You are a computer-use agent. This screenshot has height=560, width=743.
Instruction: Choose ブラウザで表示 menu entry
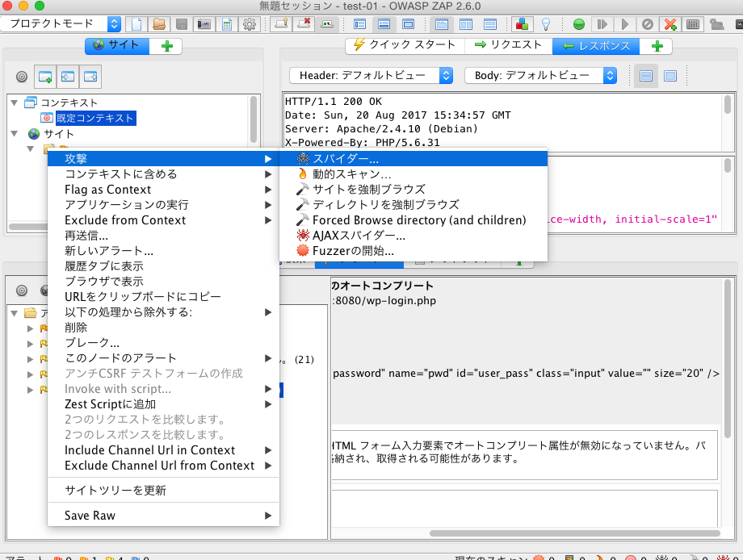tap(163, 281)
